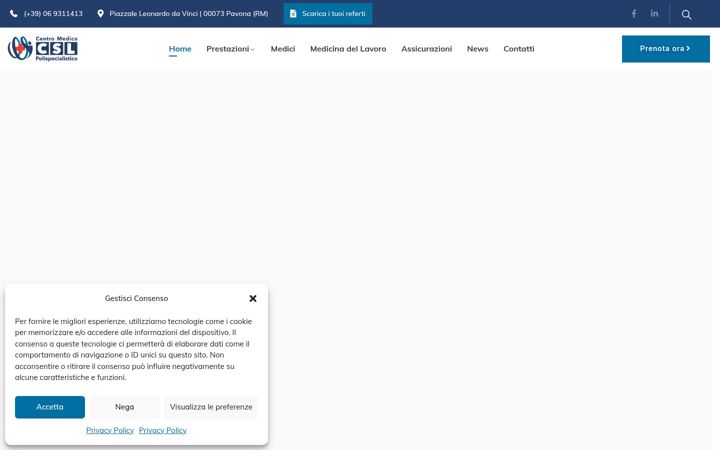Viewport: 720px width, 450px height.
Task: Open the first Privacy Policy link
Action: coord(110,430)
